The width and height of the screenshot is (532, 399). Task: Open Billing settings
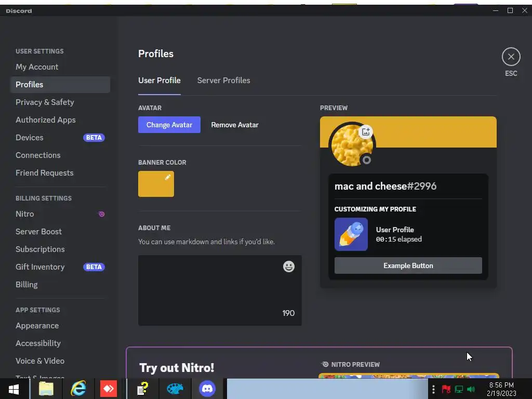(x=60, y=285)
